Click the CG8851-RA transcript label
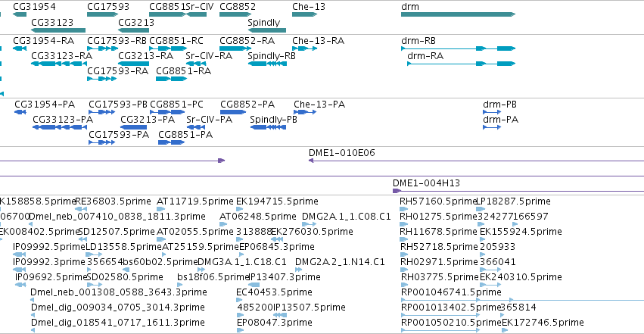Image resolution: width=644 pixels, height=334 pixels. pos(183,71)
